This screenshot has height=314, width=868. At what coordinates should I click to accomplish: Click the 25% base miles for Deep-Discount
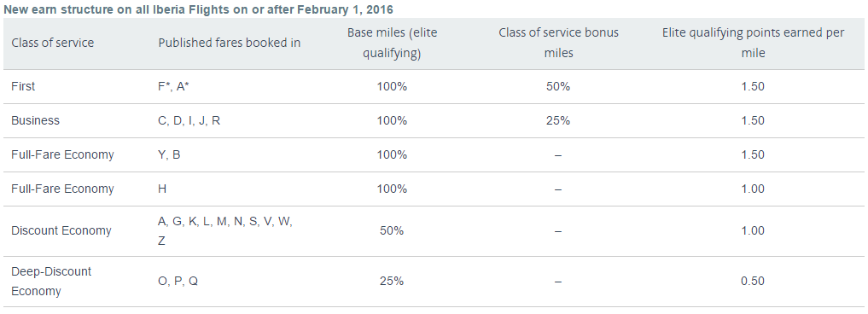(x=392, y=282)
